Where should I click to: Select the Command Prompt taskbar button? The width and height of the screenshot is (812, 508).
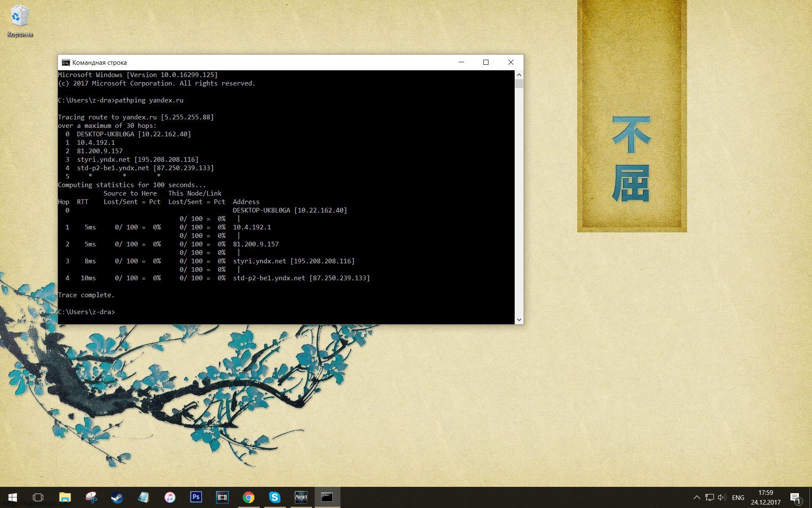327,497
